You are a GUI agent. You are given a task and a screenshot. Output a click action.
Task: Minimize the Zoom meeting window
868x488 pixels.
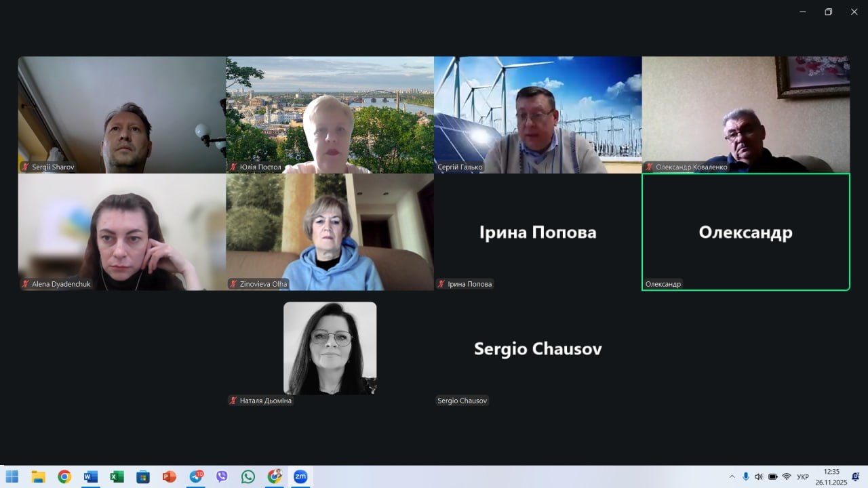tap(803, 12)
